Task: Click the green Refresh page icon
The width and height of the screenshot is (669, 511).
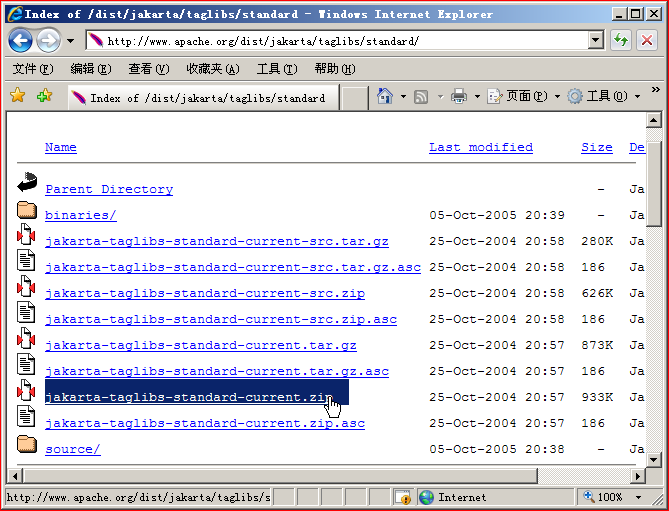Action: coord(621,41)
